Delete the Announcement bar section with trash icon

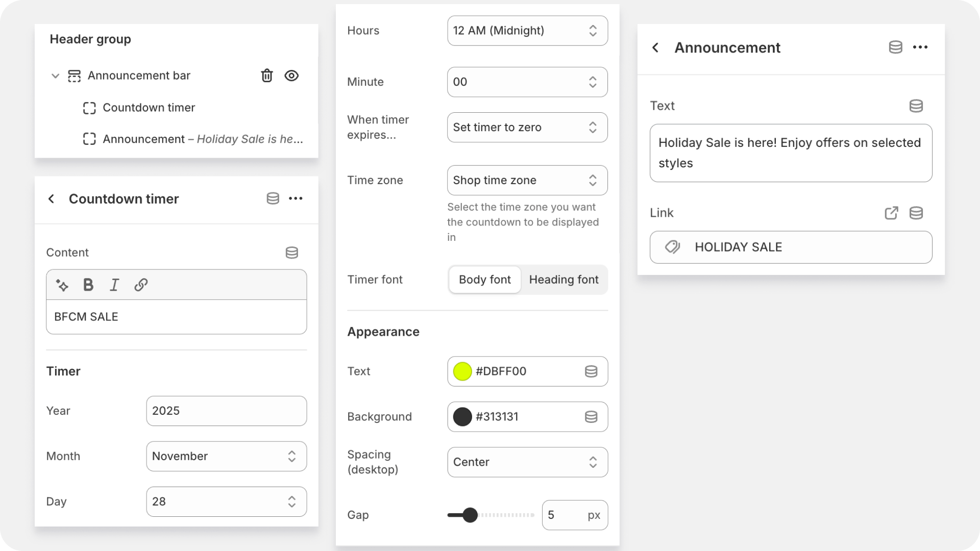pyautogui.click(x=266, y=76)
